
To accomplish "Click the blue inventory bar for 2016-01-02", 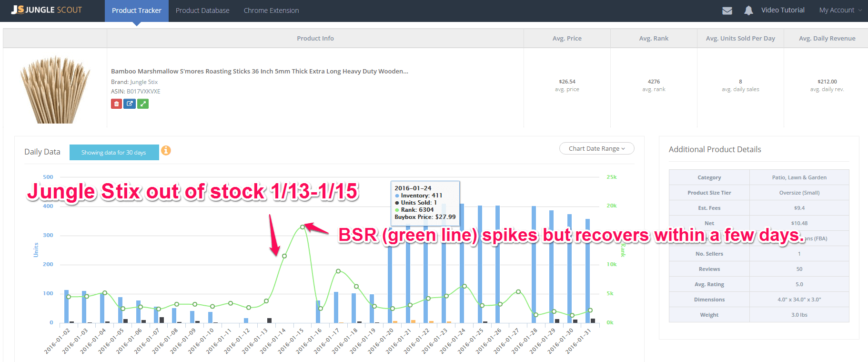I will 67,306.
